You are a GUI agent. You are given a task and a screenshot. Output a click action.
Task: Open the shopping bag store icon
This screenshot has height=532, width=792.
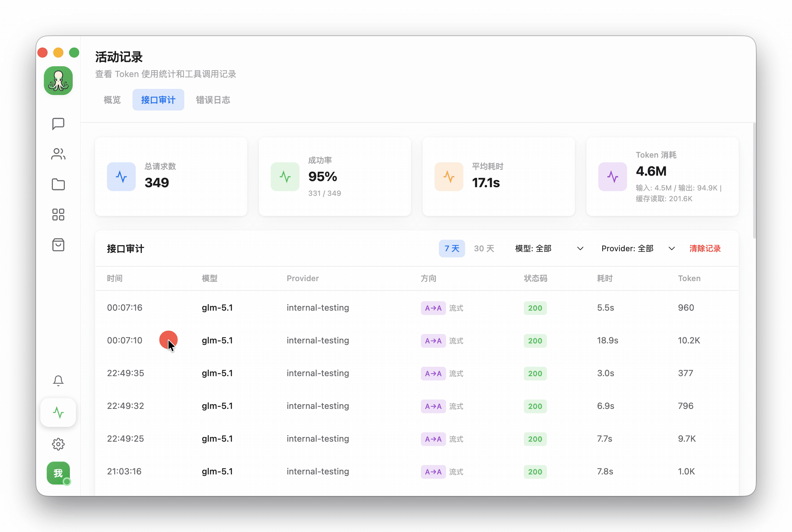[58, 245]
